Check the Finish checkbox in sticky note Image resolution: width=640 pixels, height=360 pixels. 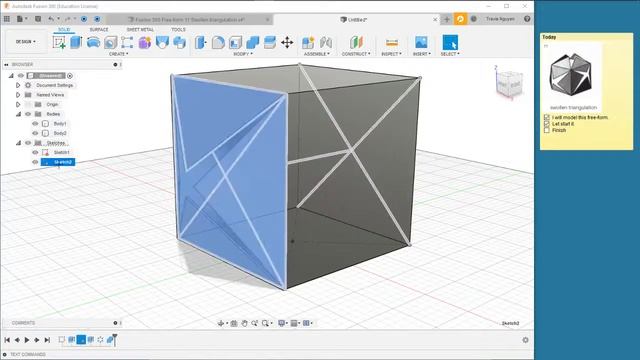pyautogui.click(x=547, y=130)
